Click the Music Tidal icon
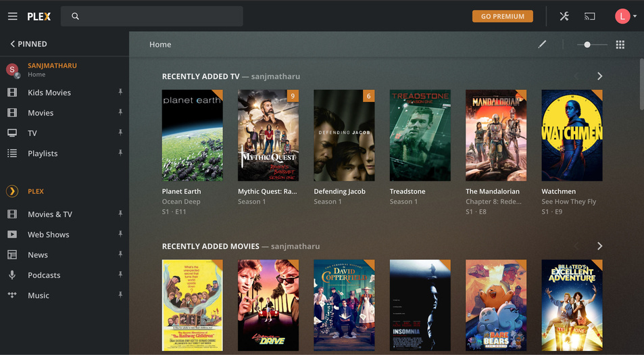 pos(12,295)
